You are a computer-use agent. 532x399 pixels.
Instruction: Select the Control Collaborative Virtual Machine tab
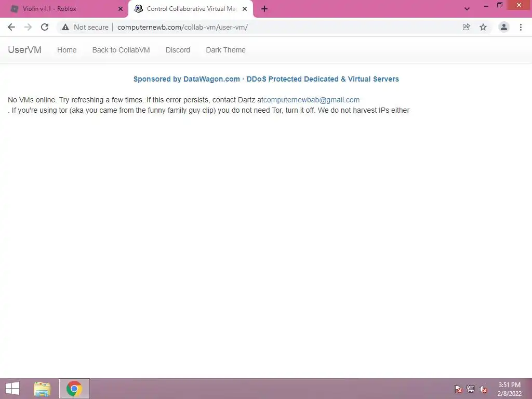191,9
